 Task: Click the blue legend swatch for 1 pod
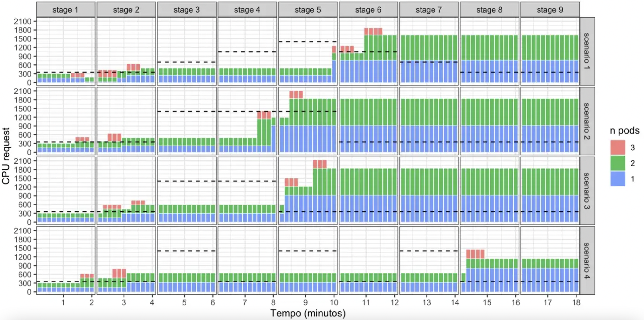618,179
